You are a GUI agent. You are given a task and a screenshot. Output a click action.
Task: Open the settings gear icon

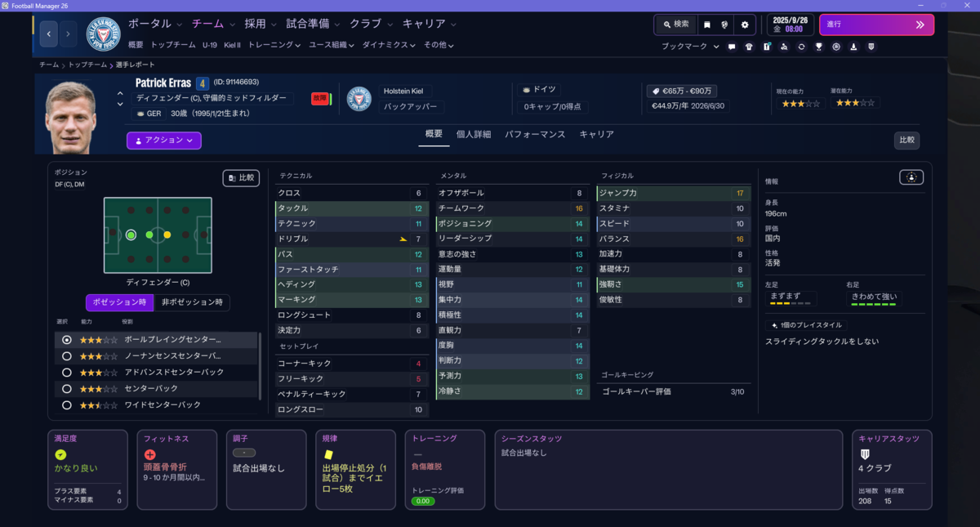[745, 25]
